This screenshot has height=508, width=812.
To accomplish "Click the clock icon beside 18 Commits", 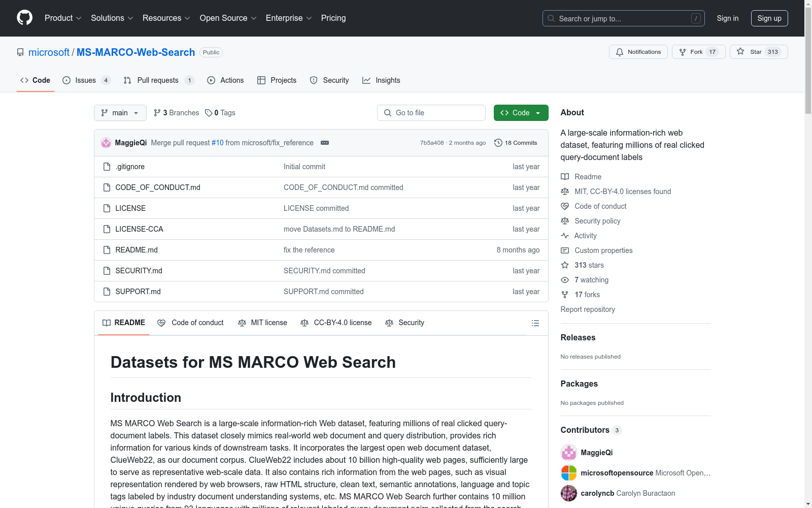I will tap(498, 143).
